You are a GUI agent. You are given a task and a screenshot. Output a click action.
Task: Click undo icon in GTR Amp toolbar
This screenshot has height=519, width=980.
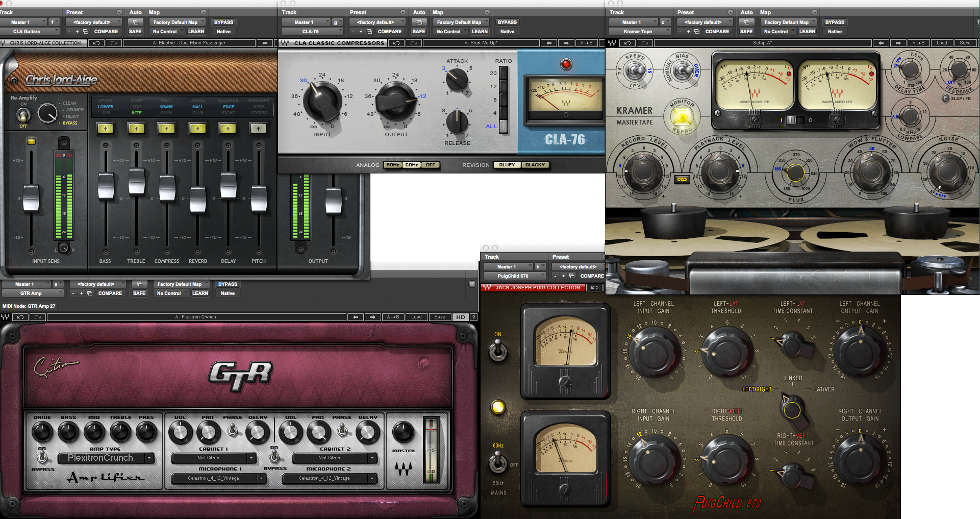click(x=20, y=317)
